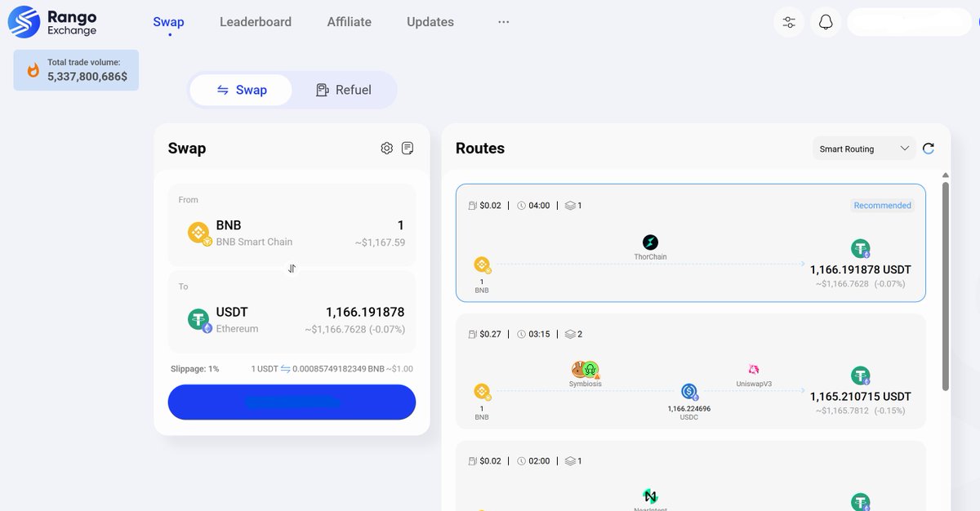
Task: Open the global settings sliders icon
Action: point(789,22)
